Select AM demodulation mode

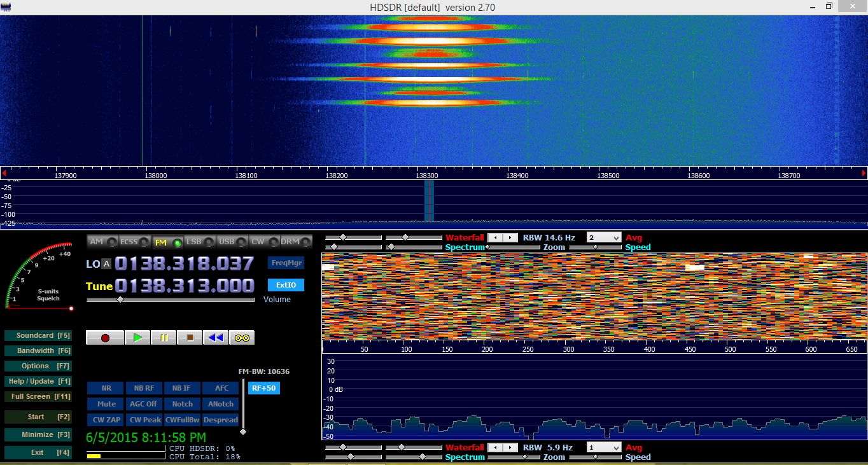click(x=102, y=242)
